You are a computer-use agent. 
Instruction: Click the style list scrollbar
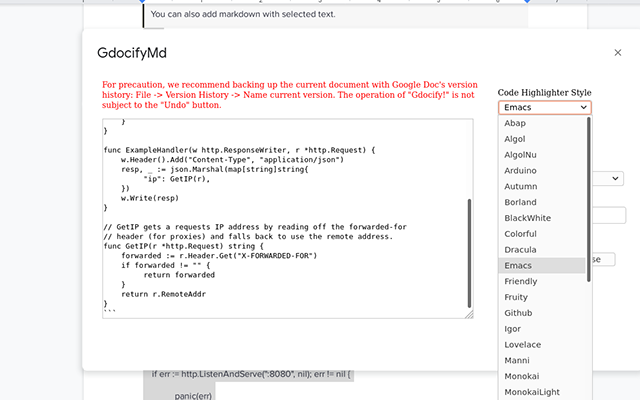pos(589,199)
